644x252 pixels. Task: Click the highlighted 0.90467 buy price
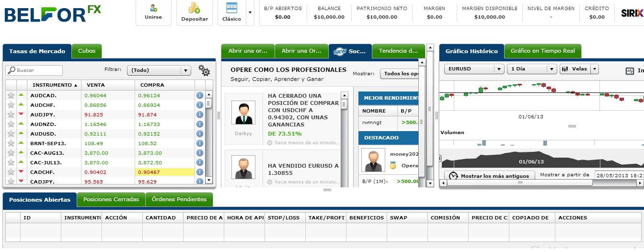point(165,172)
